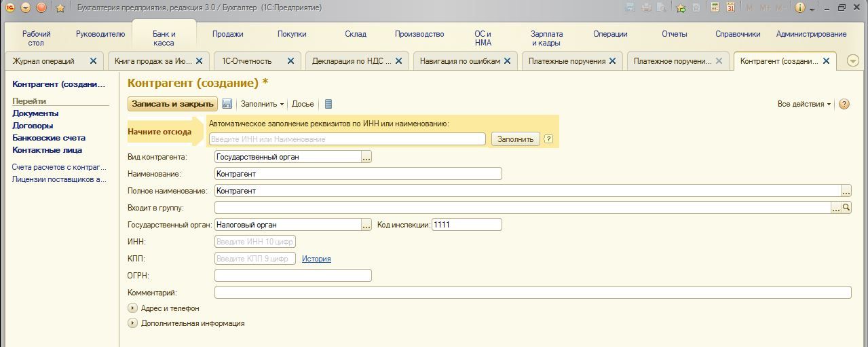Viewport: 868px width, 347px height.
Task: Open the Справочники section
Action: tap(738, 34)
